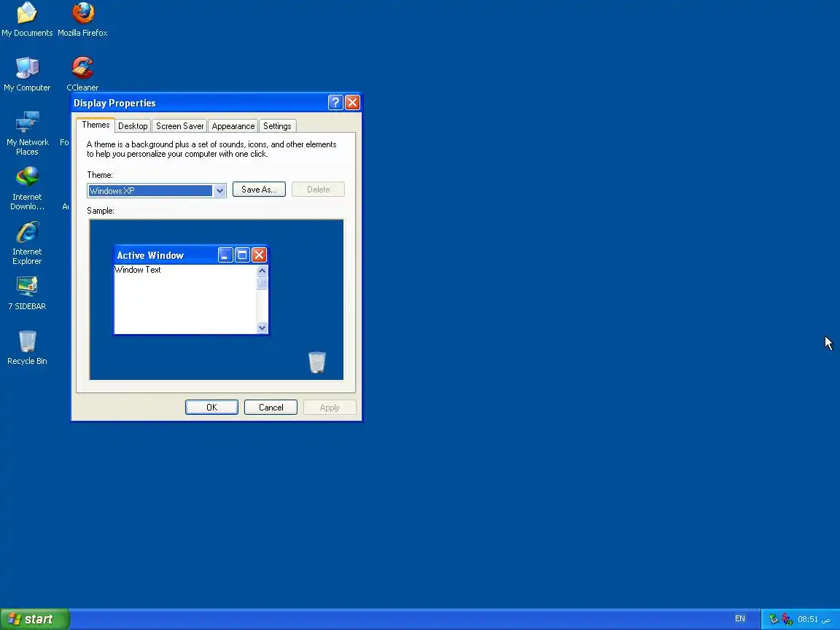Screen dimensions: 840x630
Task: Click the sample window scroll up arrow
Action: pos(262,271)
